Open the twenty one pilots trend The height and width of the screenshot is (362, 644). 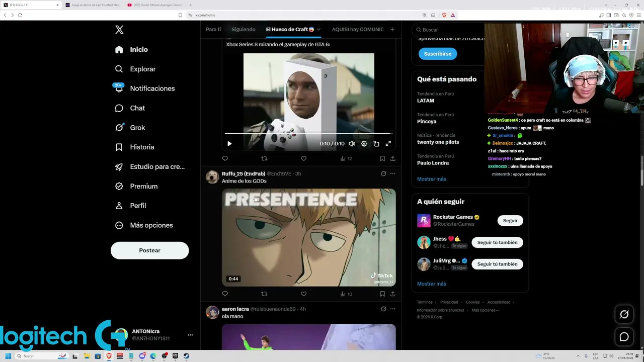[438, 142]
